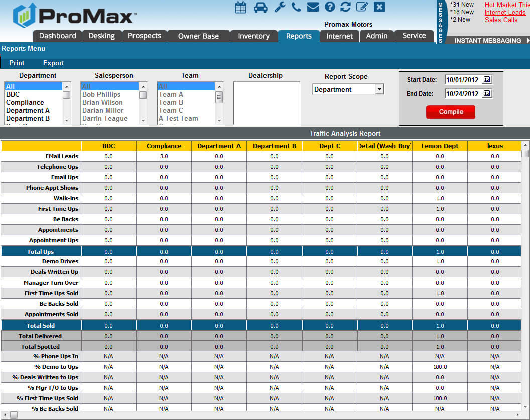This screenshot has height=420, width=530.
Task: Click Export in the Reports Menu
Action: pyautogui.click(x=53, y=63)
